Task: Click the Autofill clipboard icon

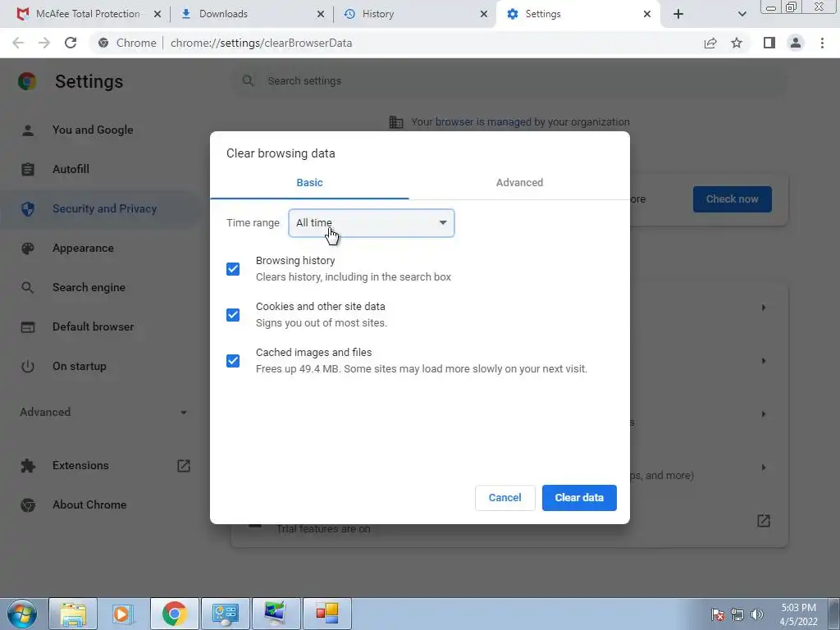Action: [x=28, y=169]
